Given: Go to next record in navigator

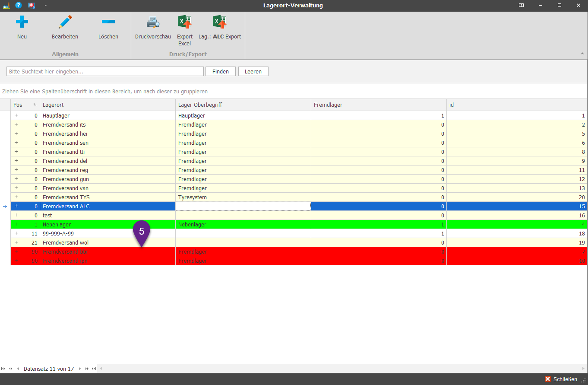Looking at the screenshot, I should 80,369.
